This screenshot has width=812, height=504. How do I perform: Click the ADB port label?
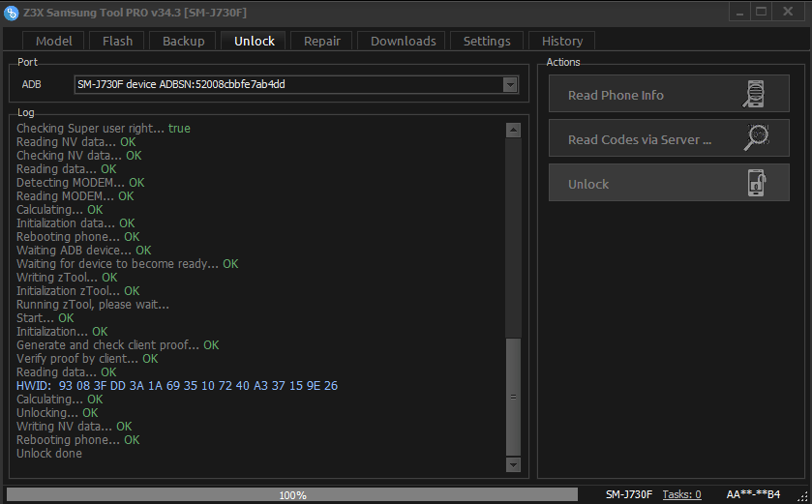[32, 84]
